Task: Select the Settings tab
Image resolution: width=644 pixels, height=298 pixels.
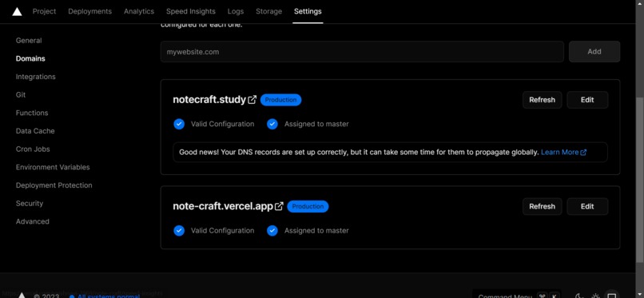Action: pyautogui.click(x=308, y=11)
